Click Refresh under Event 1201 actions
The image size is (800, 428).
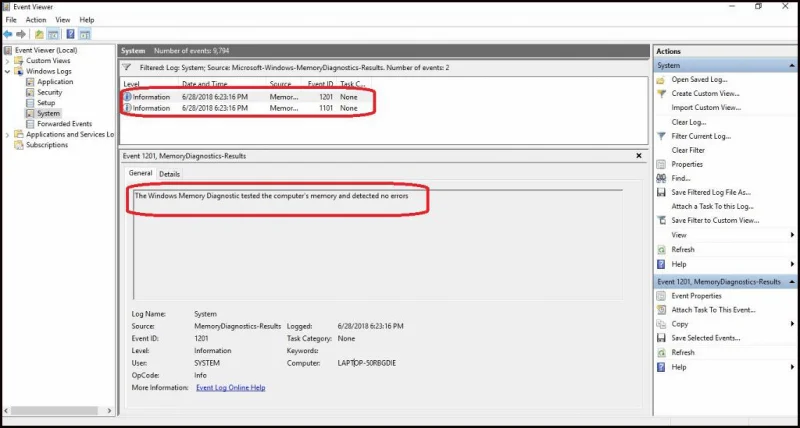pos(683,353)
